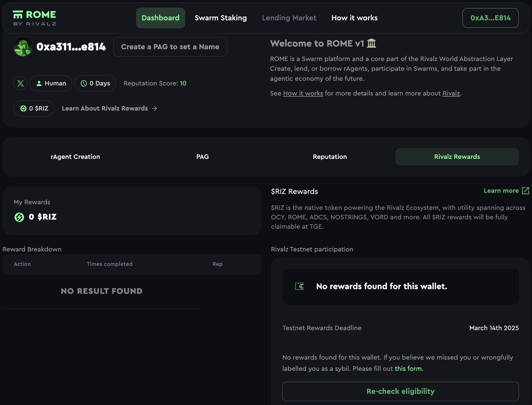The width and height of the screenshot is (532, 405).
Task: Click the March 14th 2025 deadline date
Action: (494, 328)
